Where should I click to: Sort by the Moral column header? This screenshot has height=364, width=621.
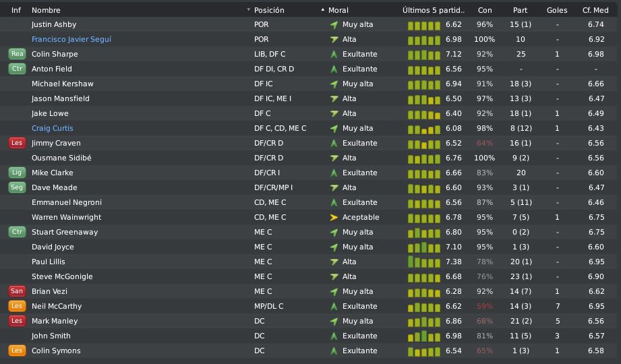click(x=338, y=10)
